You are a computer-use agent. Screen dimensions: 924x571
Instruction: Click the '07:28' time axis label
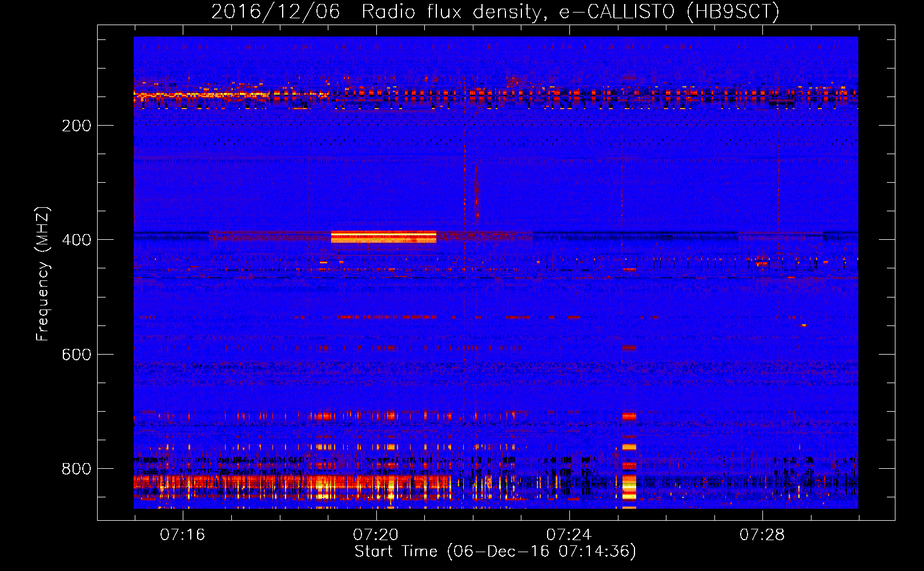(762, 535)
